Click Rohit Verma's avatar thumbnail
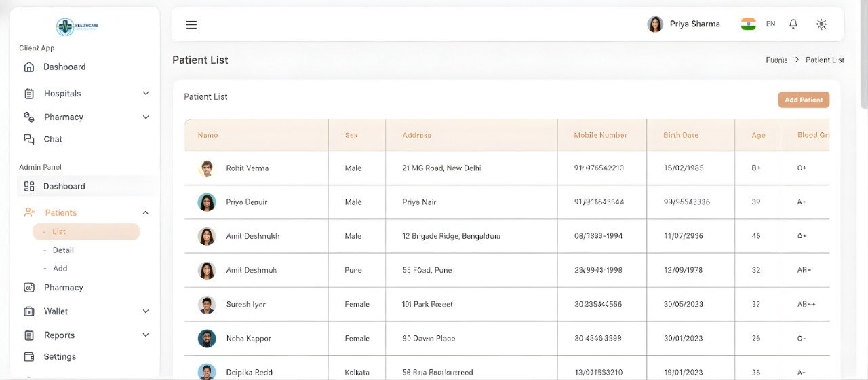 [x=207, y=168]
